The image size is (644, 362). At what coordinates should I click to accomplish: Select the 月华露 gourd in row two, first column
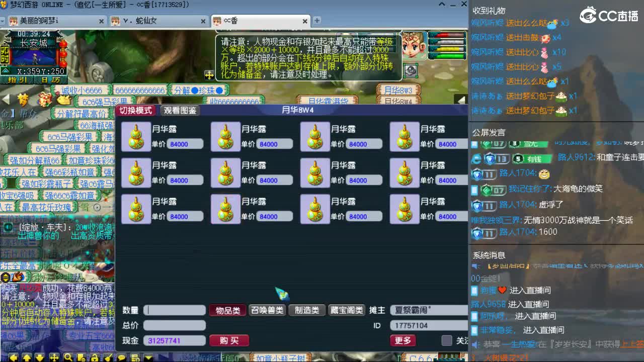136,173
